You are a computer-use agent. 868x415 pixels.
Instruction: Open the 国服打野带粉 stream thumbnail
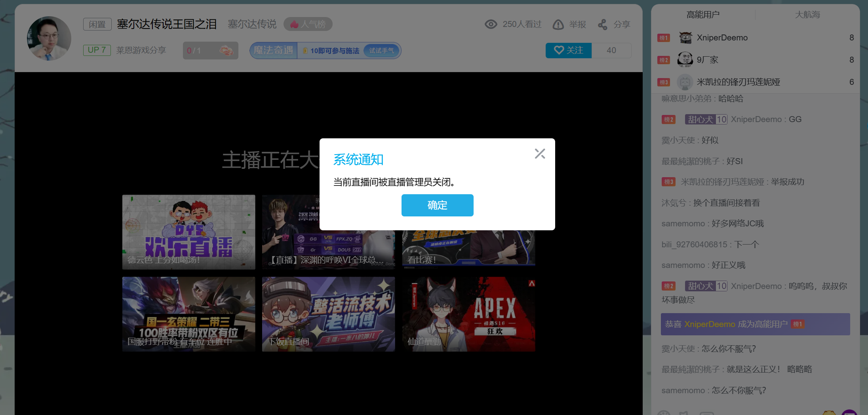tap(188, 314)
